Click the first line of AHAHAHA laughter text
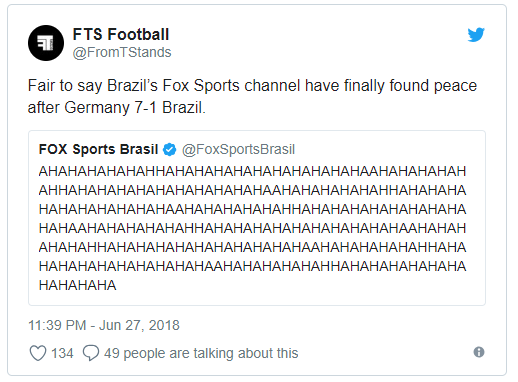The height and width of the screenshot is (382, 518). tap(252, 171)
